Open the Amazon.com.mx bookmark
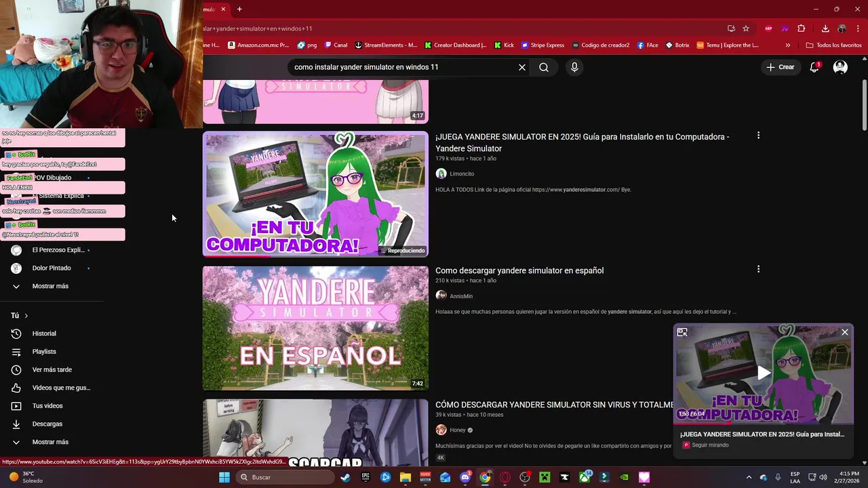The width and height of the screenshot is (868, 488). 258,45
